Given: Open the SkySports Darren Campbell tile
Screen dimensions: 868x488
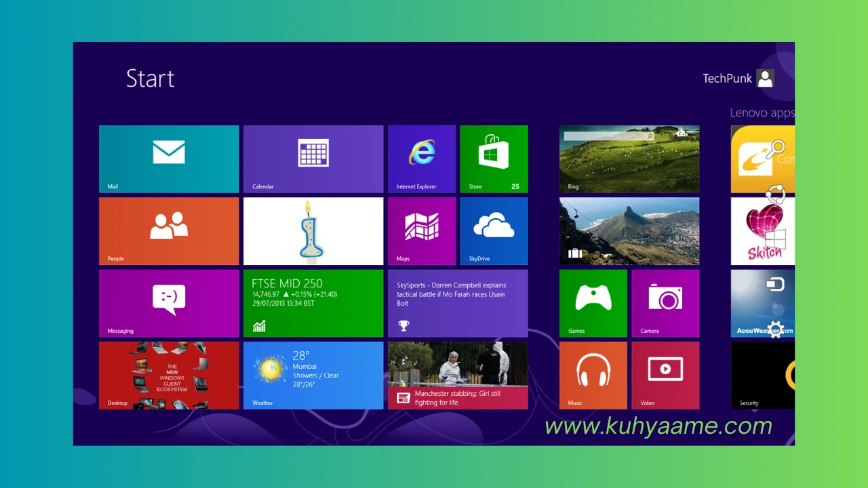Looking at the screenshot, I should click(x=458, y=304).
